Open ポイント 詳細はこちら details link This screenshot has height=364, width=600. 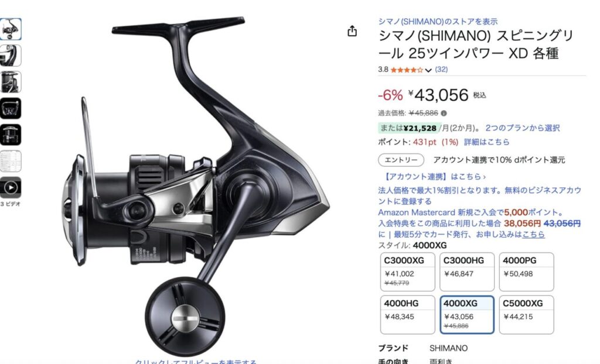coord(487,142)
